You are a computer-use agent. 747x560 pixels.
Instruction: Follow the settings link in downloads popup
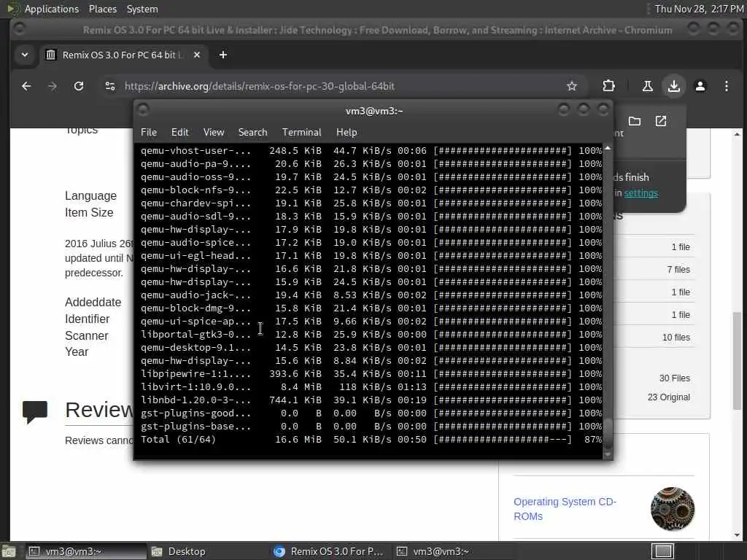[640, 192]
